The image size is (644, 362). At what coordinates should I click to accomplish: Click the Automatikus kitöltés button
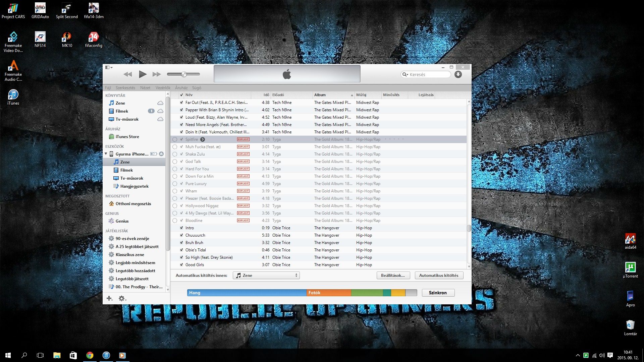439,275
